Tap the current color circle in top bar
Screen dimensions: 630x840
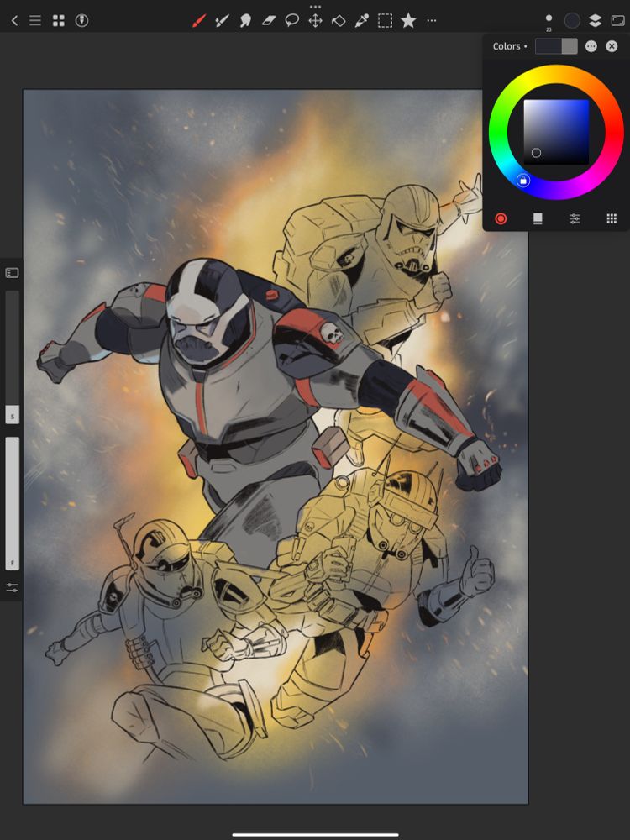pyautogui.click(x=572, y=21)
